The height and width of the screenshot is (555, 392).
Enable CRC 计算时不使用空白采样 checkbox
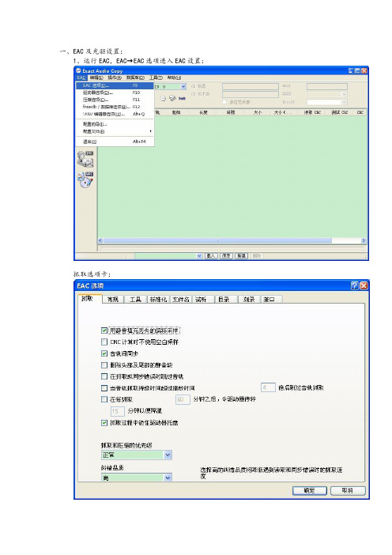point(104,342)
